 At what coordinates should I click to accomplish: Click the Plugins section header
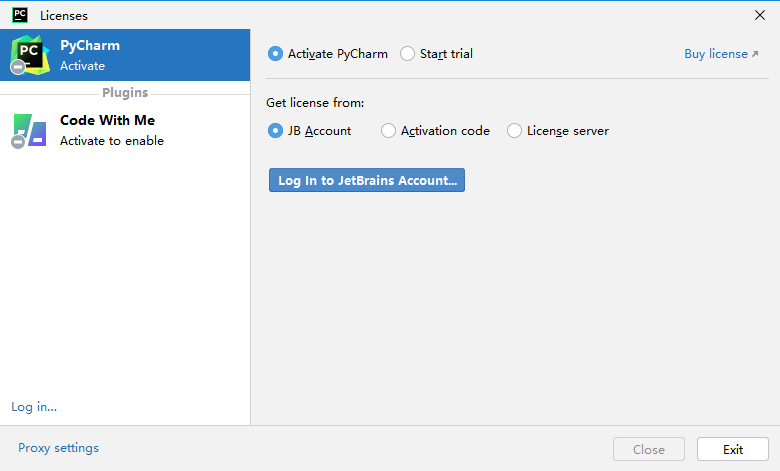pos(125,93)
